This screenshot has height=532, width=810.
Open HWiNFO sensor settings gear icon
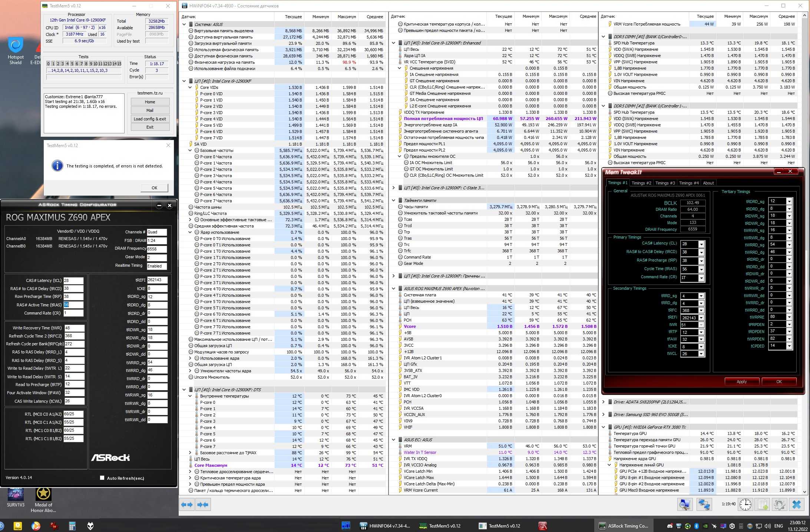click(779, 505)
